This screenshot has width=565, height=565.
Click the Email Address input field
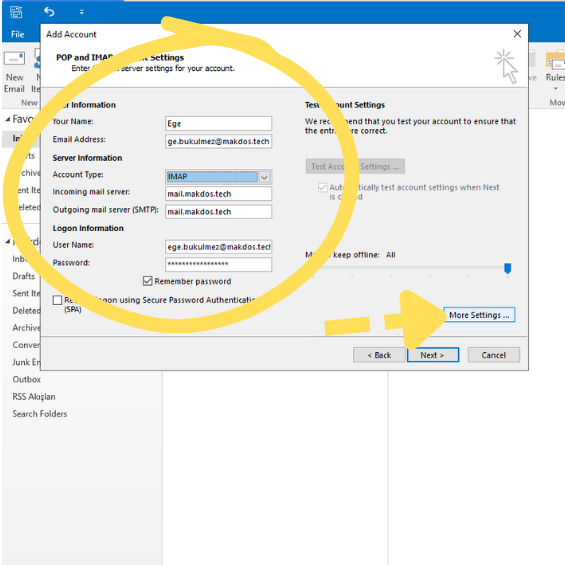tap(218, 141)
